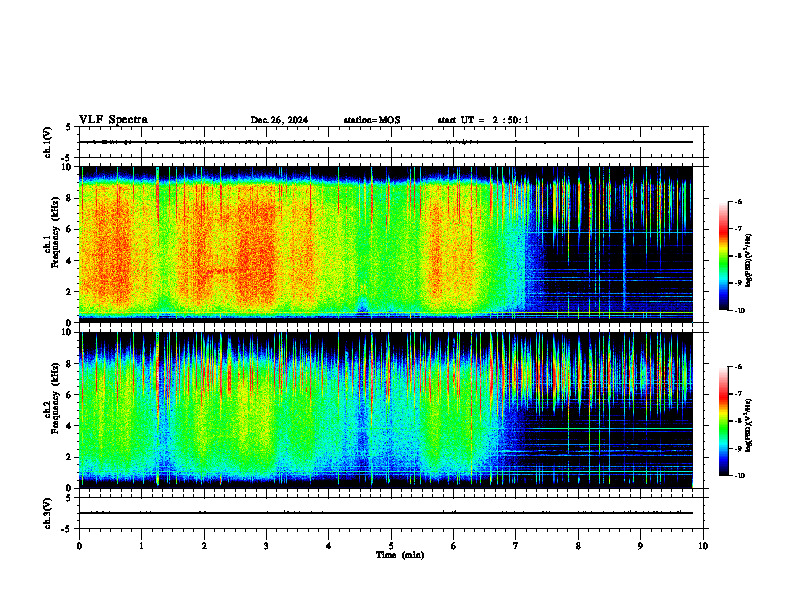Click the ch.1 voltage waveform trace
The width and height of the screenshot is (792, 612).
point(385,142)
